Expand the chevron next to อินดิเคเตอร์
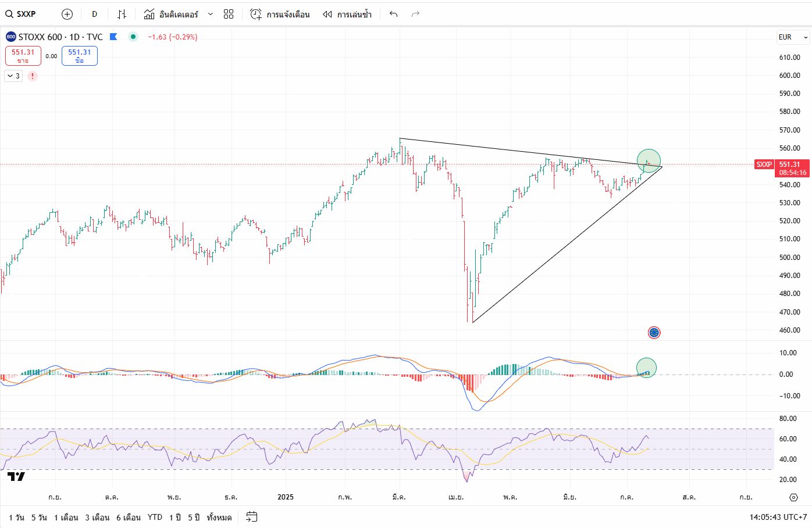The image size is (812, 528). click(211, 14)
